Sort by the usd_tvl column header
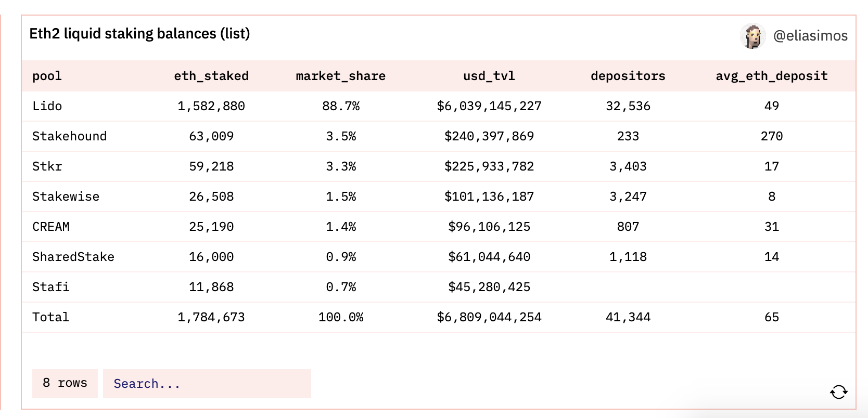868x418 pixels. click(x=489, y=76)
